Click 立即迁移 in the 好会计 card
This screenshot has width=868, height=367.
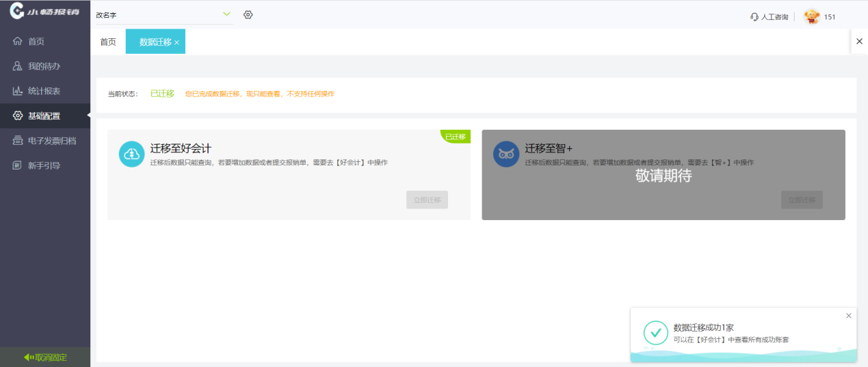click(x=428, y=200)
